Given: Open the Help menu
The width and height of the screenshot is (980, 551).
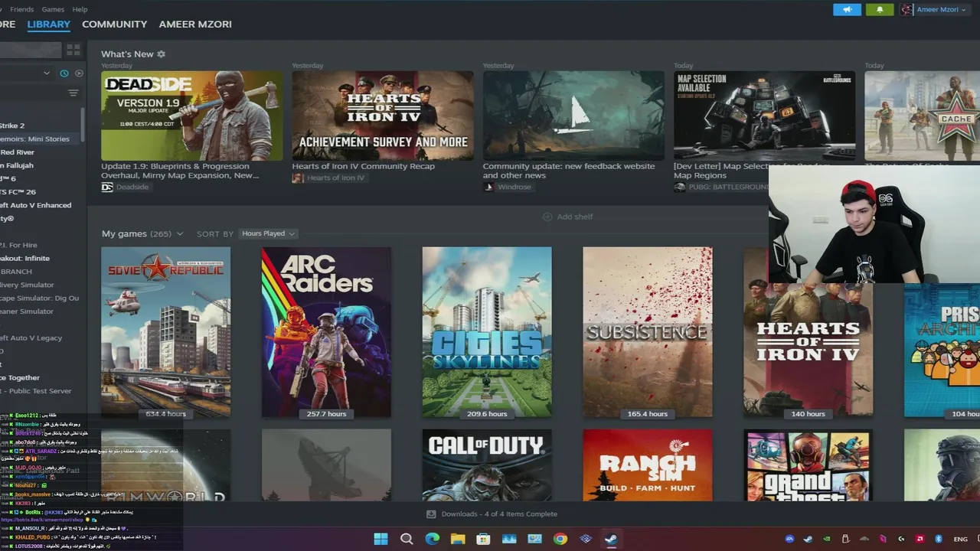Looking at the screenshot, I should 80,9.
